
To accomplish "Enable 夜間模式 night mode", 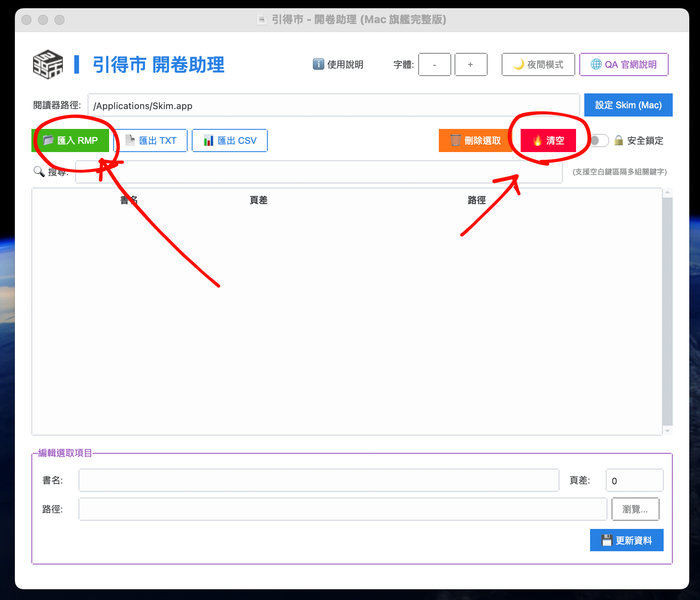I will pyautogui.click(x=538, y=64).
